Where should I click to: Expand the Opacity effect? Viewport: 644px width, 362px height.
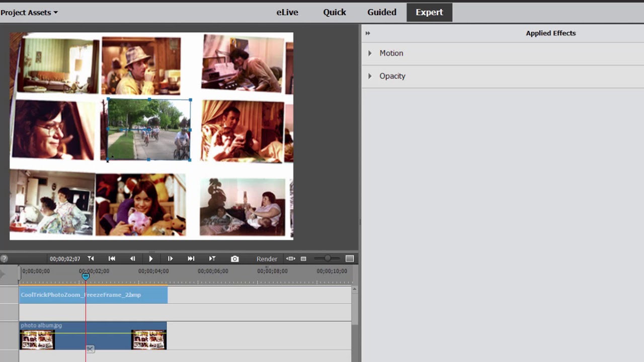(x=370, y=76)
